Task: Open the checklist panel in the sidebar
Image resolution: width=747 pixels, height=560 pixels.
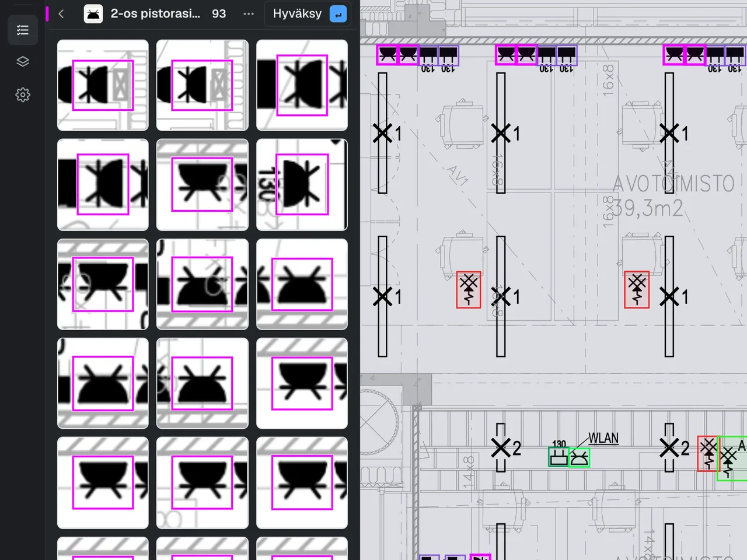Action: tap(23, 30)
